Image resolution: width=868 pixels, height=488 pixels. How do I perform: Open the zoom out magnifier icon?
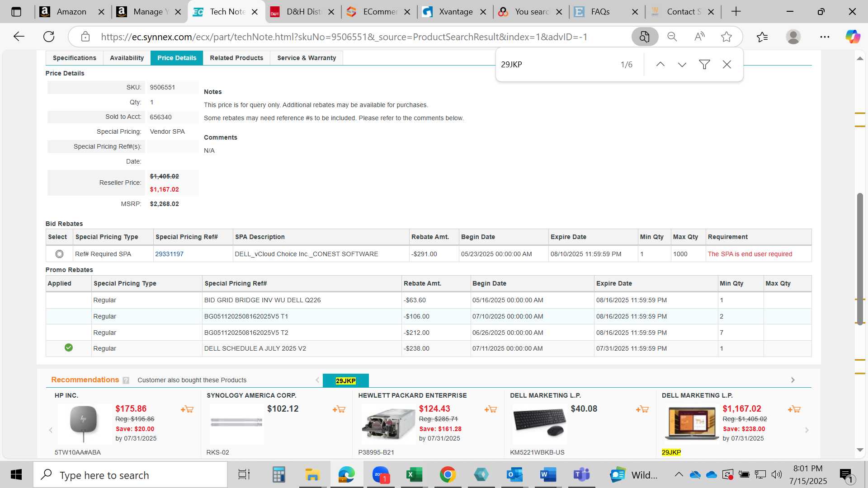[x=672, y=37]
